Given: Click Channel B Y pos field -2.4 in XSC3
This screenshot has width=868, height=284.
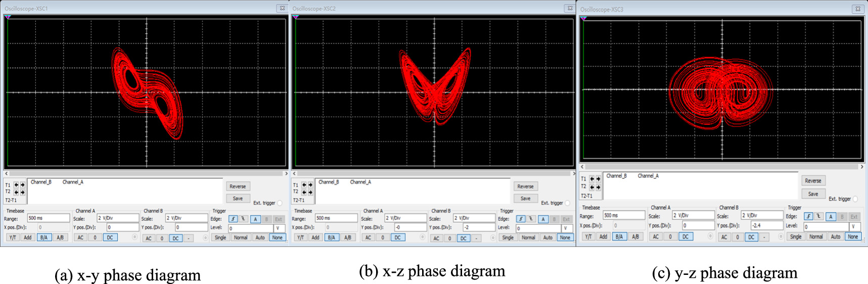Looking at the screenshot, I should point(767,226).
